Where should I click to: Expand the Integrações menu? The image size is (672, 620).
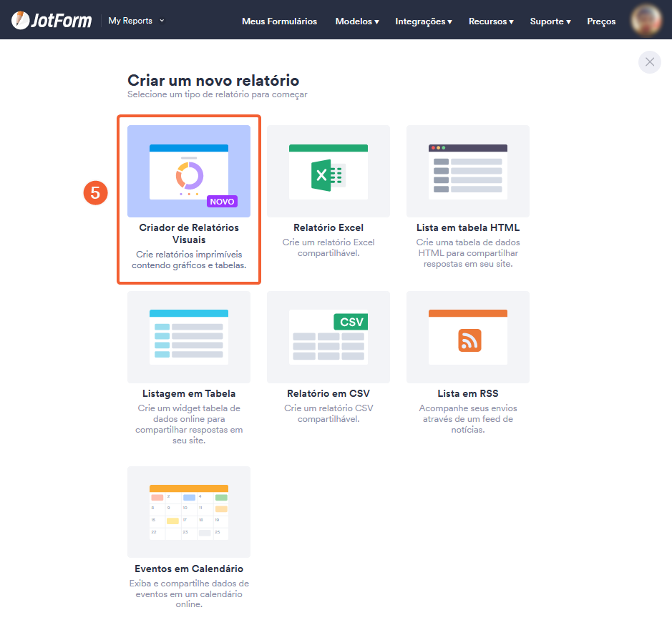click(x=424, y=21)
